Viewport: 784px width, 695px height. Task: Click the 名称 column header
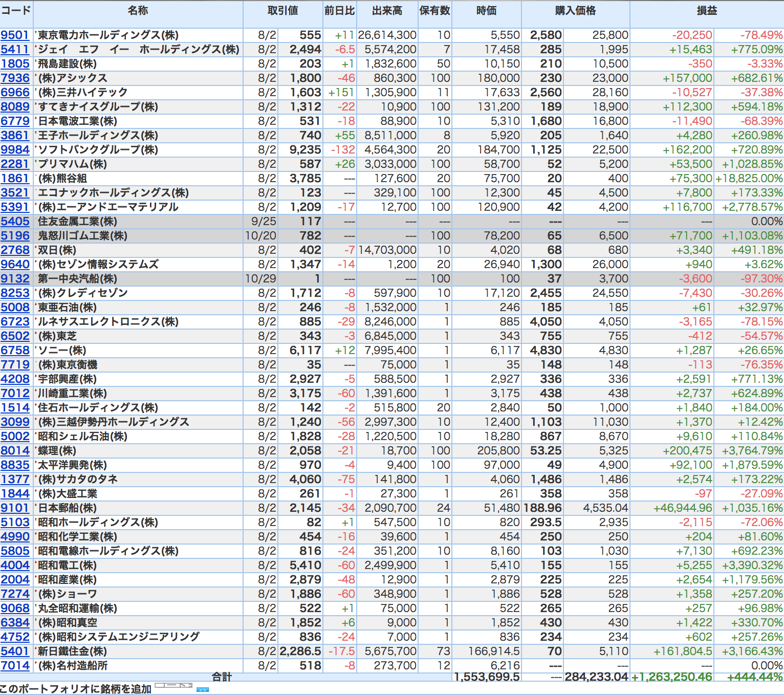coord(138,11)
